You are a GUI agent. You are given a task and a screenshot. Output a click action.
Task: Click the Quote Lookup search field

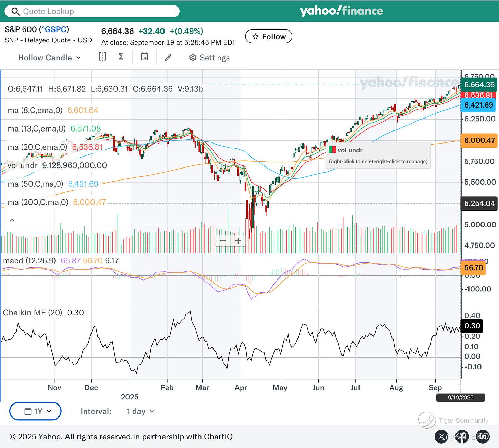point(92,11)
